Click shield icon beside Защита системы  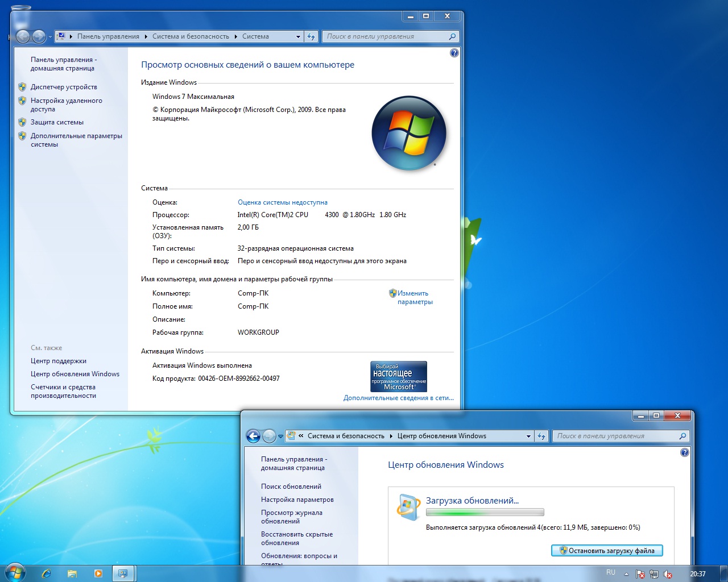(22, 122)
